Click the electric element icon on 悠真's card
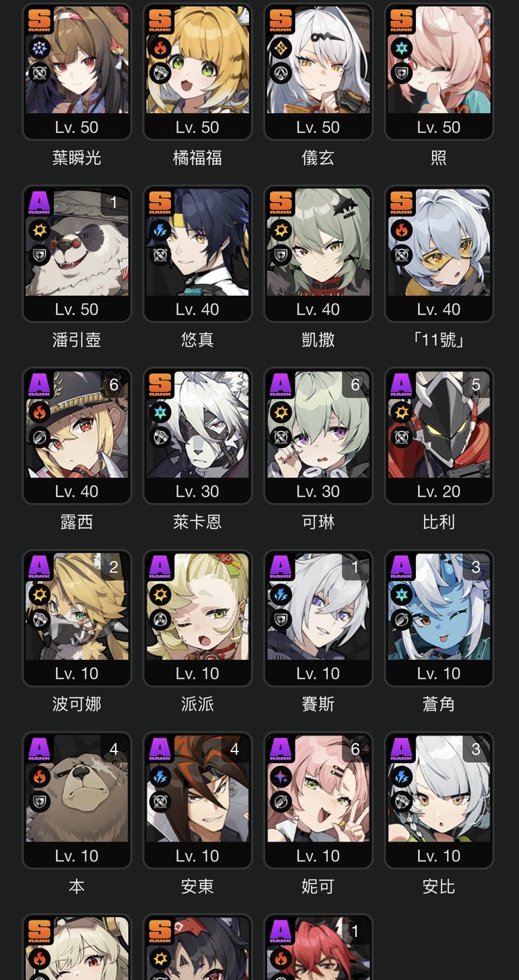This screenshot has height=980, width=519. (160, 231)
